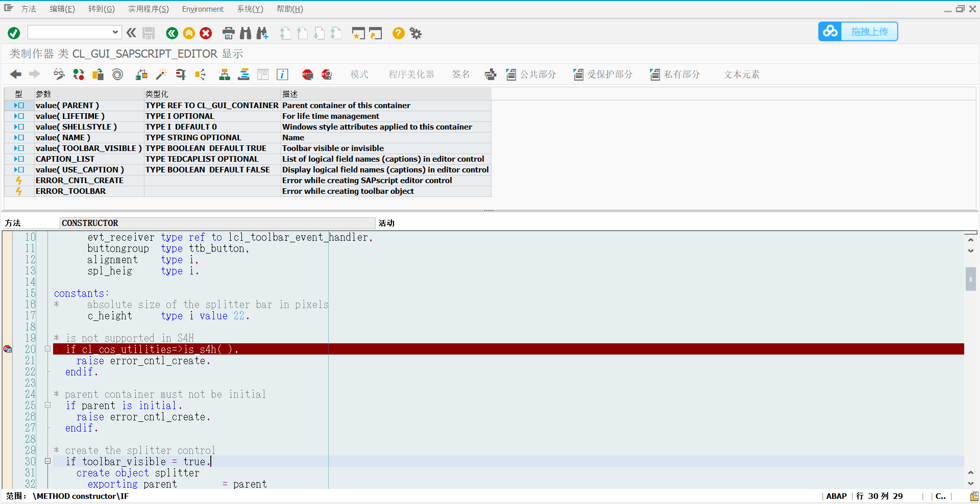Click the ABAP language status bar entry
980x504 pixels.
point(836,496)
